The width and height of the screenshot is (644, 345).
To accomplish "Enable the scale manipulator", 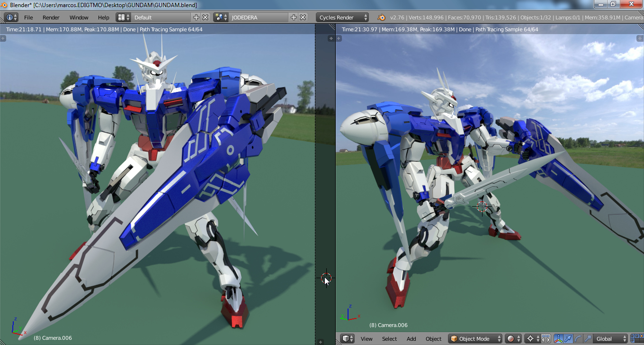I will (x=588, y=339).
